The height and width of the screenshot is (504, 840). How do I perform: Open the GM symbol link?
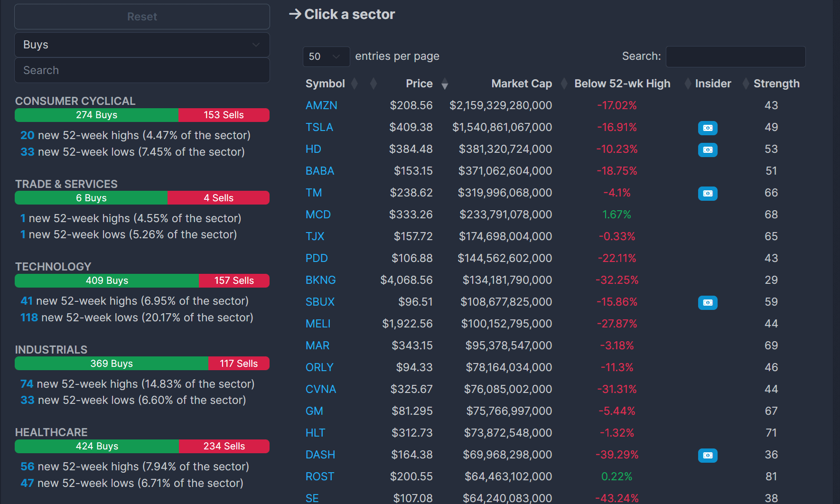(x=314, y=411)
